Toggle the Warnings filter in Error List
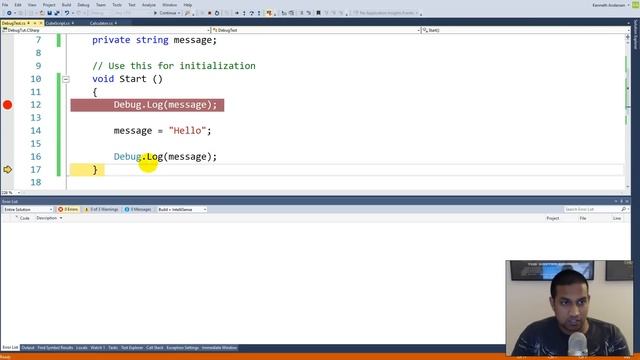Screen dimensions: 640x360 point(102,209)
